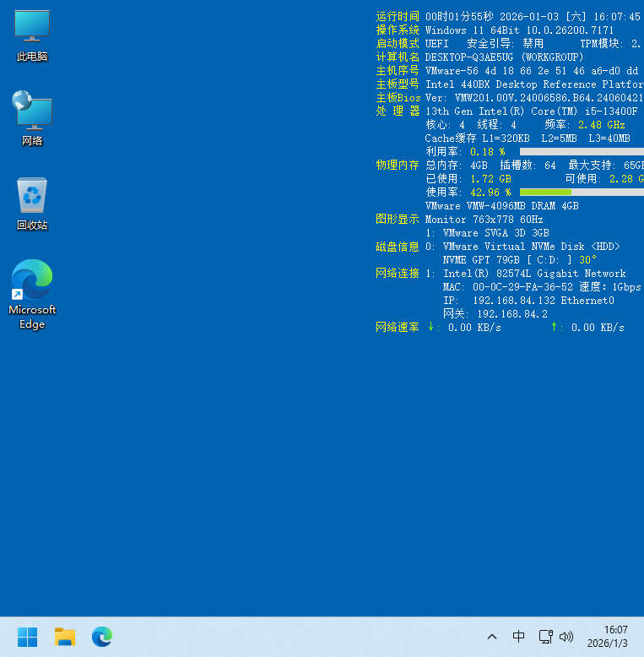This screenshot has width=644, height=657.
Task: Open the clock showing 16:07
Action: (615, 630)
